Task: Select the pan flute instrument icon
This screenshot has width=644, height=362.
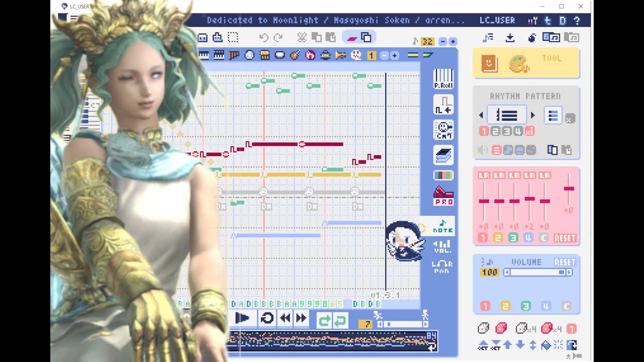Action: point(233,55)
